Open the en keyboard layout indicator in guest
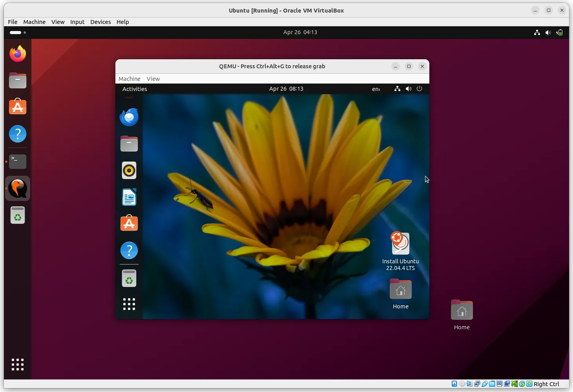 tap(376, 89)
